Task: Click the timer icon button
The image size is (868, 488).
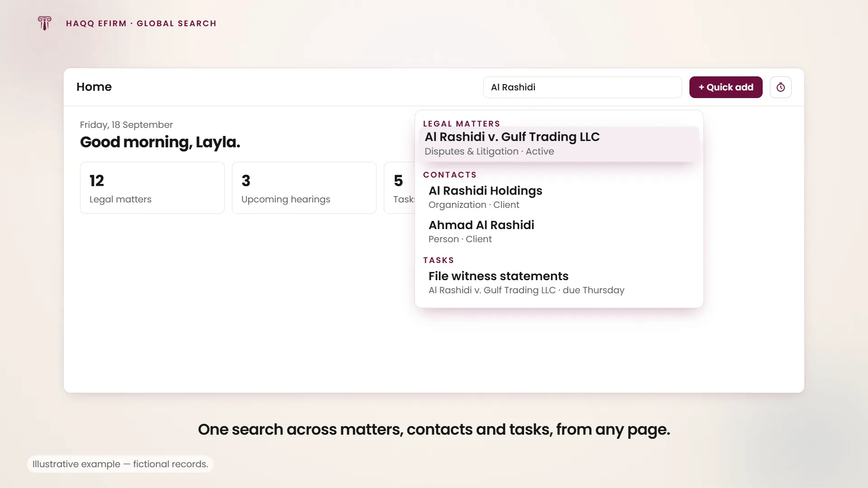Action: [781, 87]
